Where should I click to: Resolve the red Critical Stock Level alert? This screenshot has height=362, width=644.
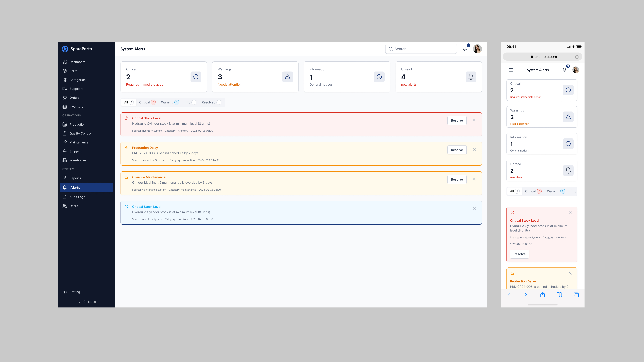click(457, 120)
